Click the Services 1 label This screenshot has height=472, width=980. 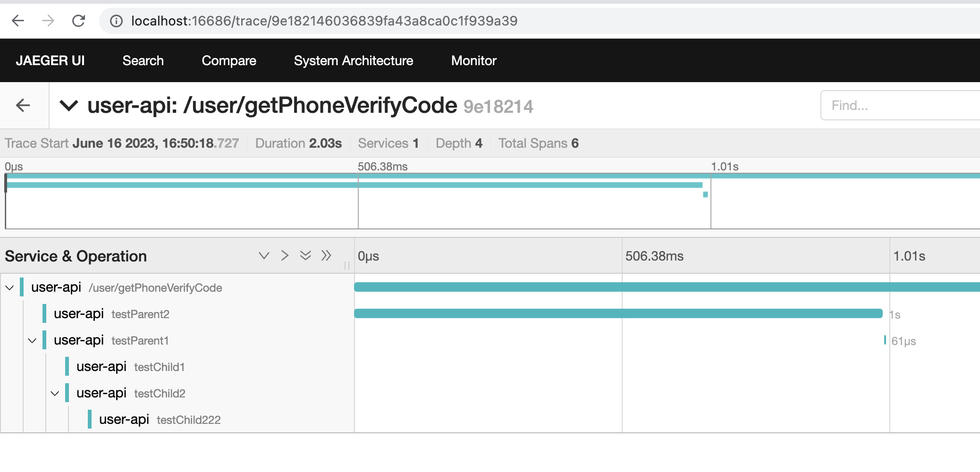389,143
